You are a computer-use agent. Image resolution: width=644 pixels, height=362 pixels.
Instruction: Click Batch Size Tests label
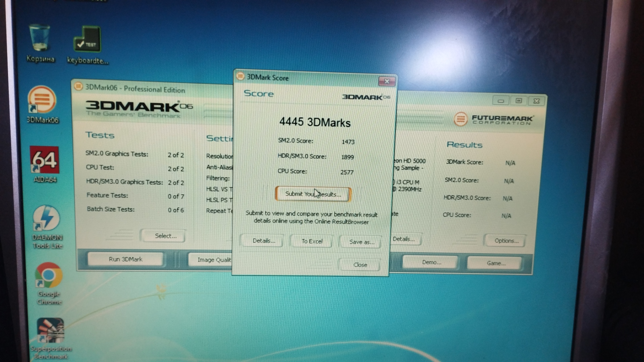pos(111,209)
